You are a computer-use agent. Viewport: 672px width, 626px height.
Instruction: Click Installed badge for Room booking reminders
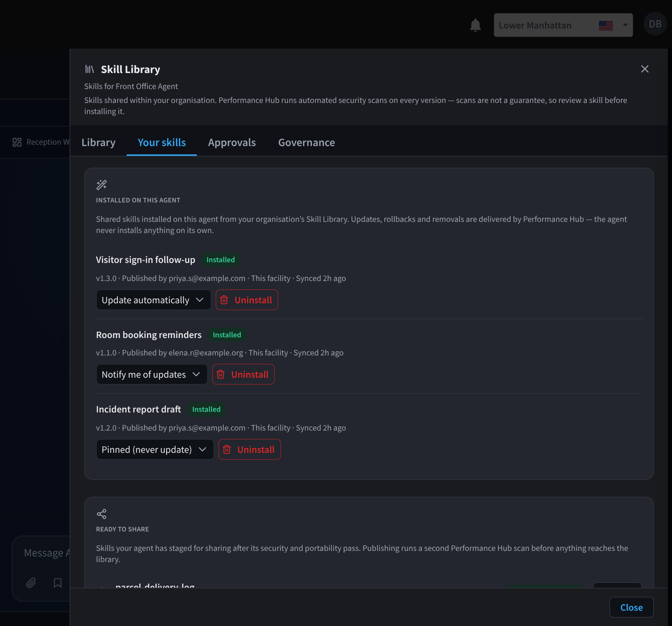(x=227, y=335)
